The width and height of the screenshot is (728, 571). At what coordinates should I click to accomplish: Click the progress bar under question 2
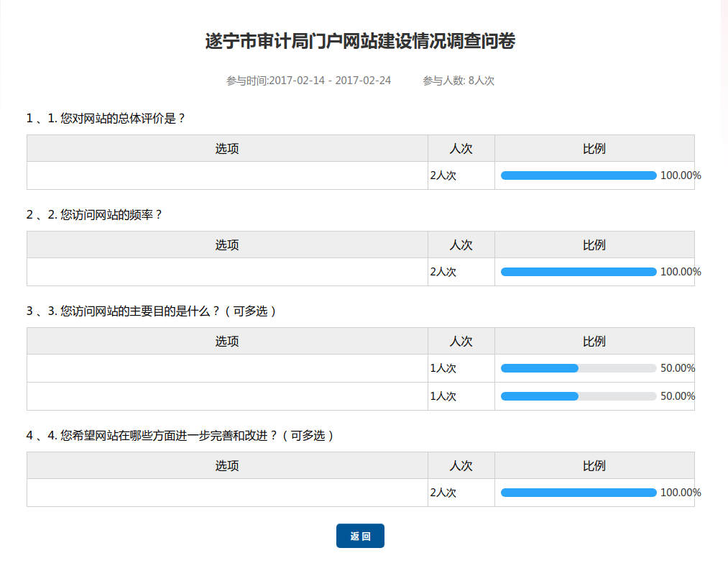[x=579, y=272]
